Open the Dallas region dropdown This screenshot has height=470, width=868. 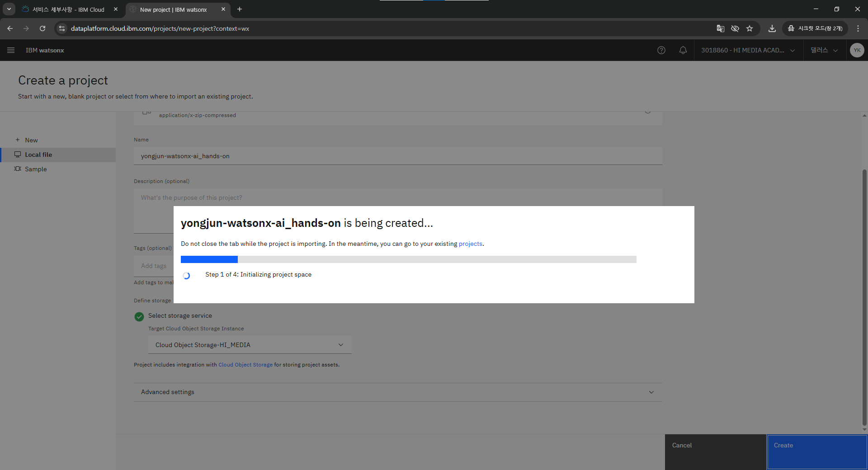coord(824,50)
